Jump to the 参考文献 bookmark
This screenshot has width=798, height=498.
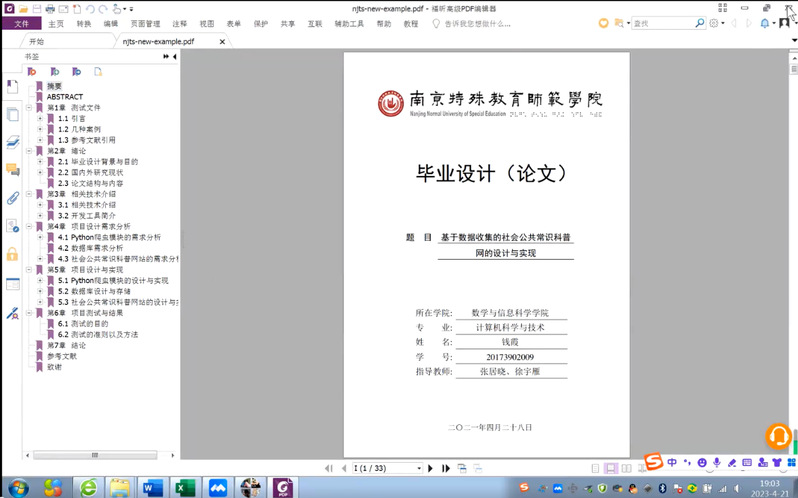(x=61, y=356)
